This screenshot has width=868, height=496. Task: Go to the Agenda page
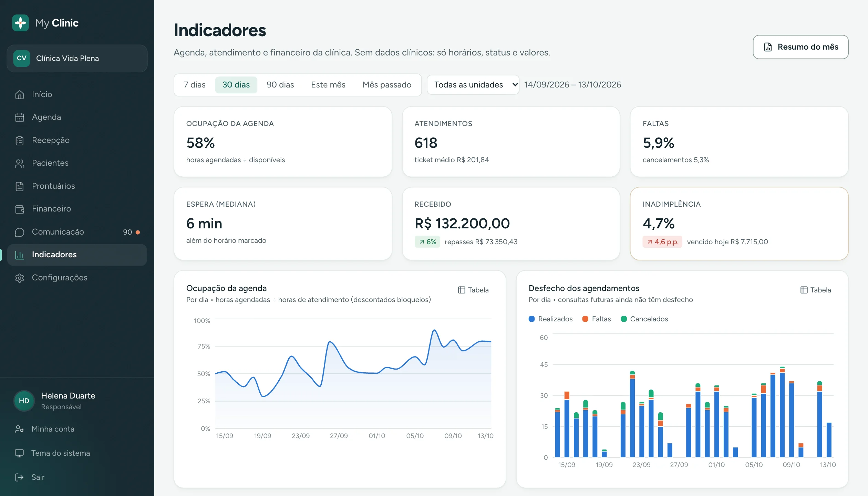77,117
